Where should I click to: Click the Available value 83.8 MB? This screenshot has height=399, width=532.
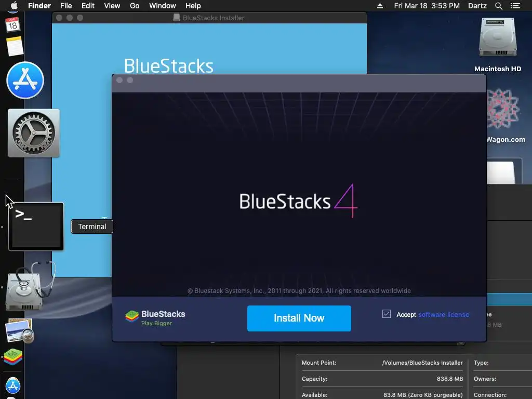(423, 395)
